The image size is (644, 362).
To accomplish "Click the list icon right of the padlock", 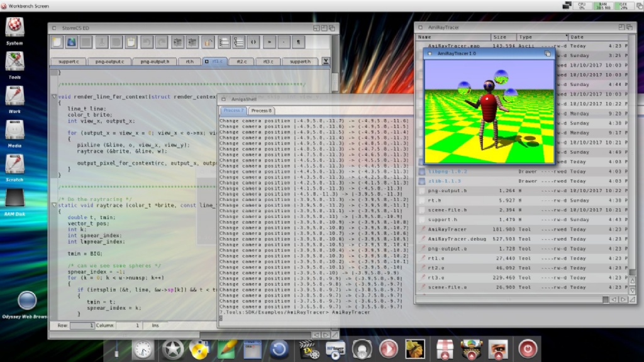I will (x=224, y=42).
